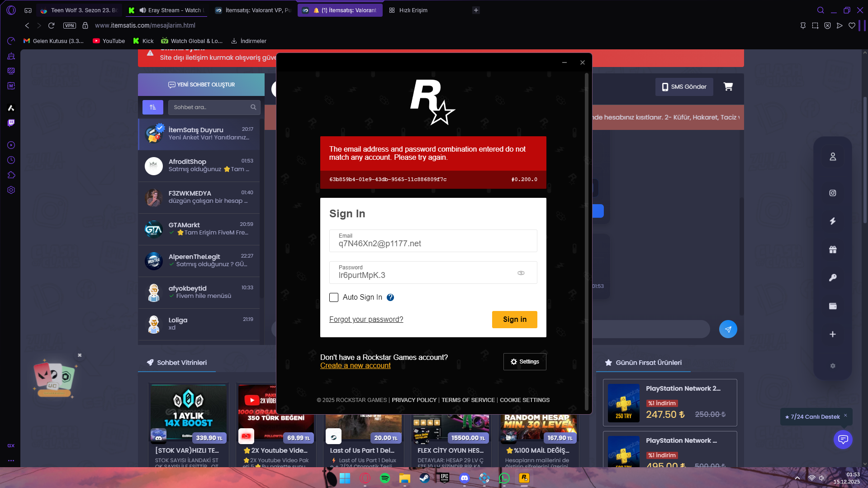Click the SMS Gönder button
The height and width of the screenshot is (488, 868).
[684, 87]
